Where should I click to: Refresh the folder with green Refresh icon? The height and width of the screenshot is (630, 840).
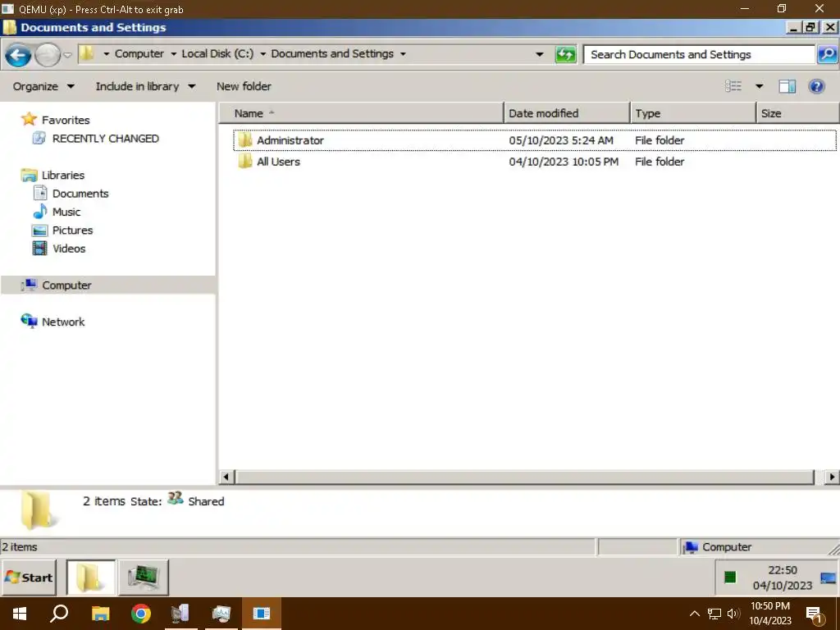click(566, 54)
